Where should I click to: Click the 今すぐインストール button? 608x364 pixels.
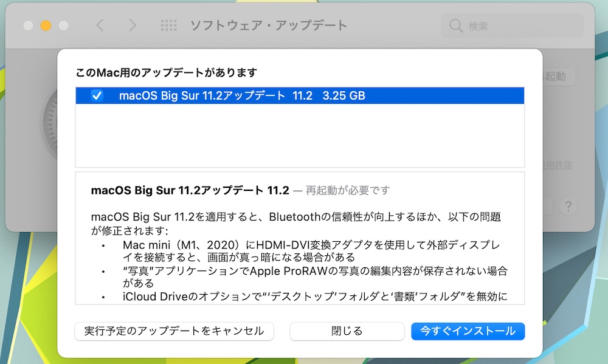coord(468,331)
